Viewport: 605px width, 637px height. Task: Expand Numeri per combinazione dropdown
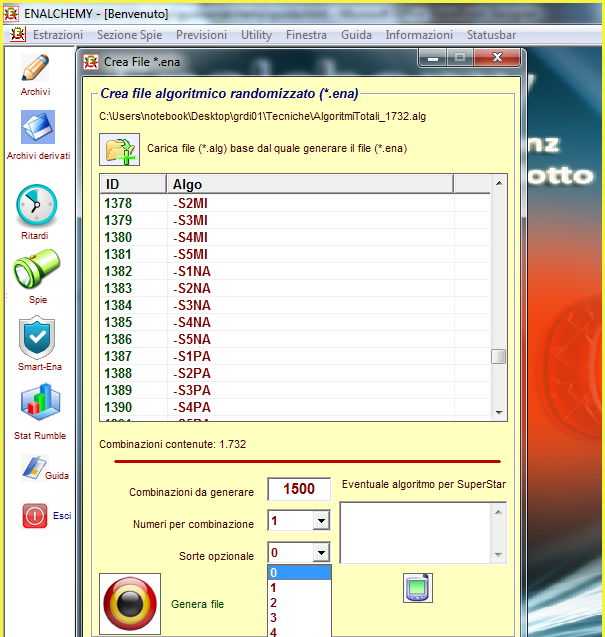coord(321,520)
